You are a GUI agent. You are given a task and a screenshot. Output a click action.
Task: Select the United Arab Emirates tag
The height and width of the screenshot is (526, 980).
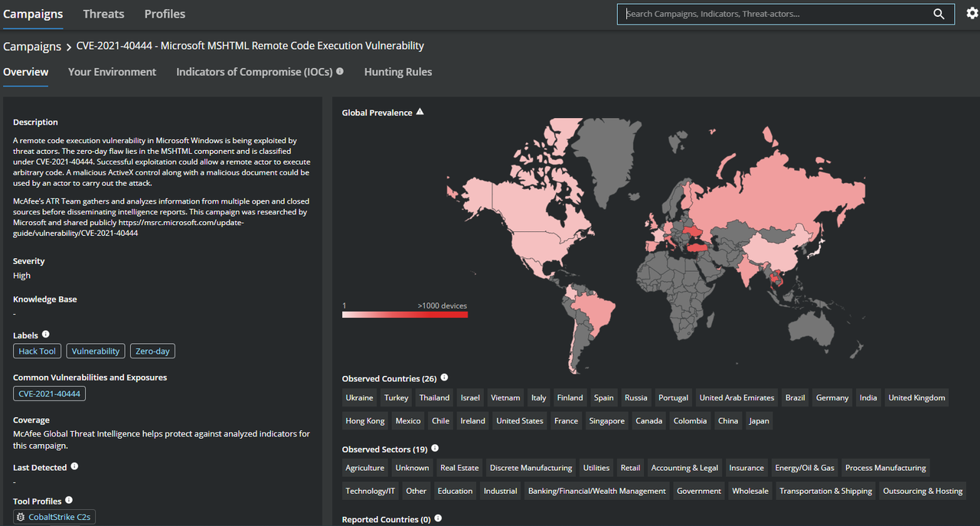(737, 398)
